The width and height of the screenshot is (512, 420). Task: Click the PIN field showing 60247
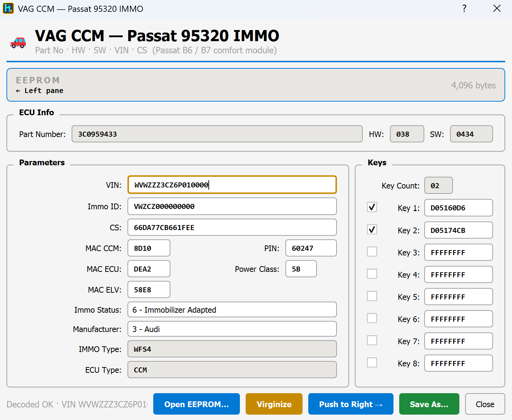pos(311,248)
